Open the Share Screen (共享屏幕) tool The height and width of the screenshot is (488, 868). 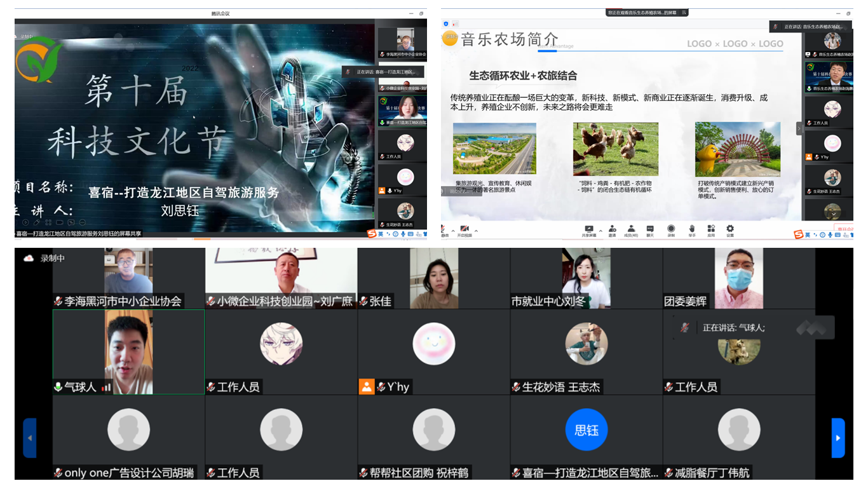[588, 229]
